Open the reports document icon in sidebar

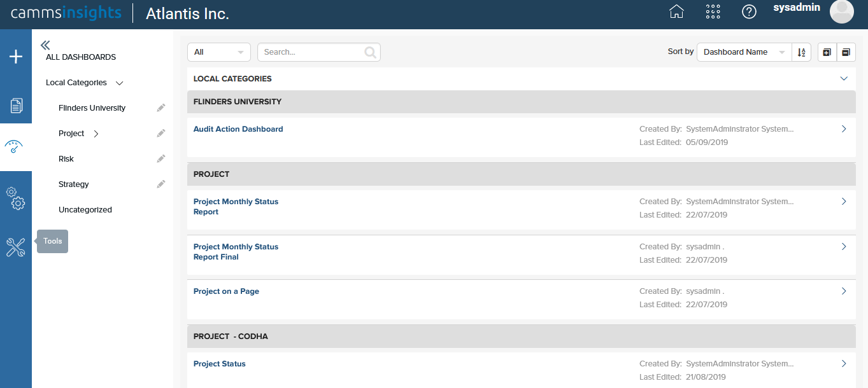coord(16,106)
